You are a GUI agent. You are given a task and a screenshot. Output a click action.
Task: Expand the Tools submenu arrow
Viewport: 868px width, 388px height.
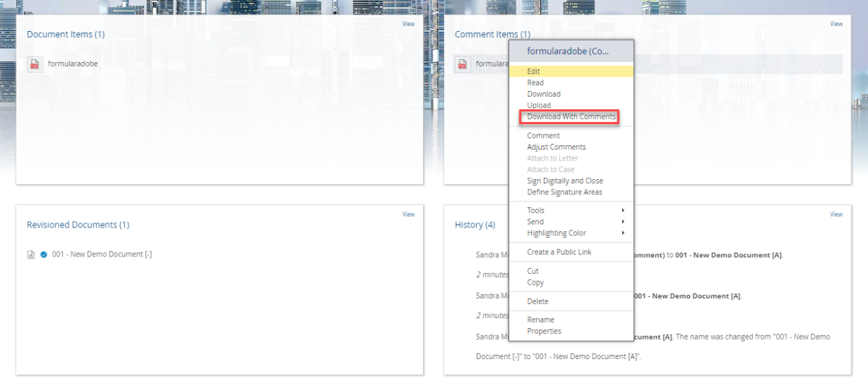623,210
